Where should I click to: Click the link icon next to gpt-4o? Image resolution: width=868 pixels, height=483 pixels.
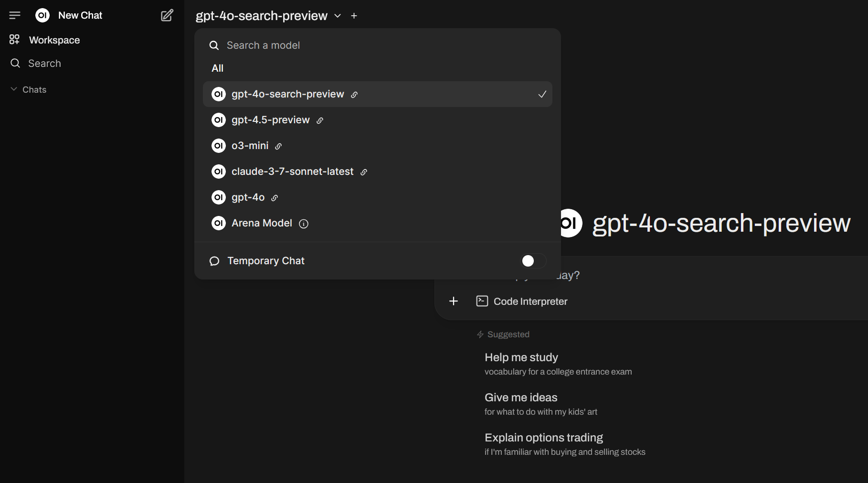coord(275,197)
